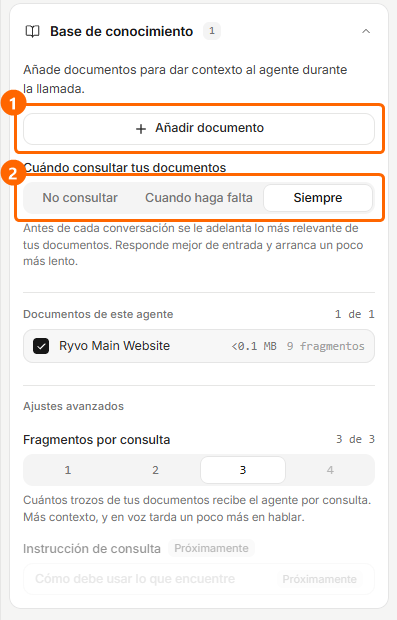Screen dimensions: 397x620
Task: Click the Documentos de este agente label
Action: click(x=98, y=314)
